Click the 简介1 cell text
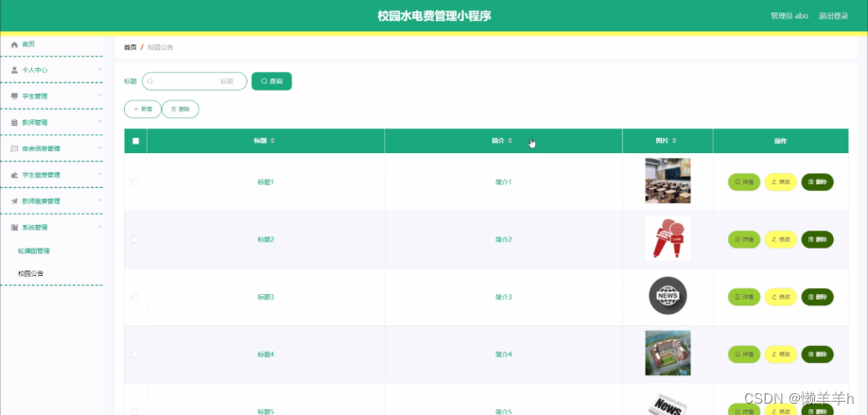This screenshot has height=415, width=868. [x=503, y=182]
